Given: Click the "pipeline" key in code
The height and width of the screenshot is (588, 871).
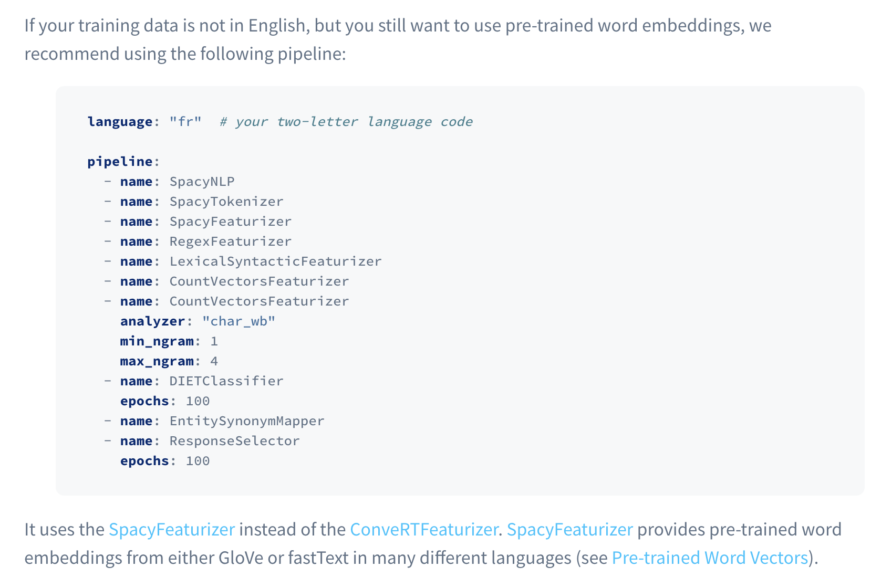Looking at the screenshot, I should click(120, 162).
